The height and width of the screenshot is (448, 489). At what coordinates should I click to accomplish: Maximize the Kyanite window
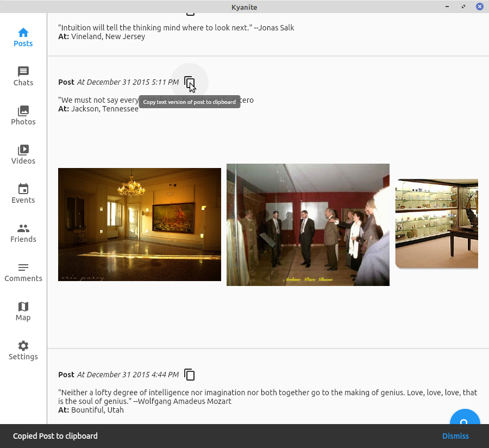coord(463,7)
